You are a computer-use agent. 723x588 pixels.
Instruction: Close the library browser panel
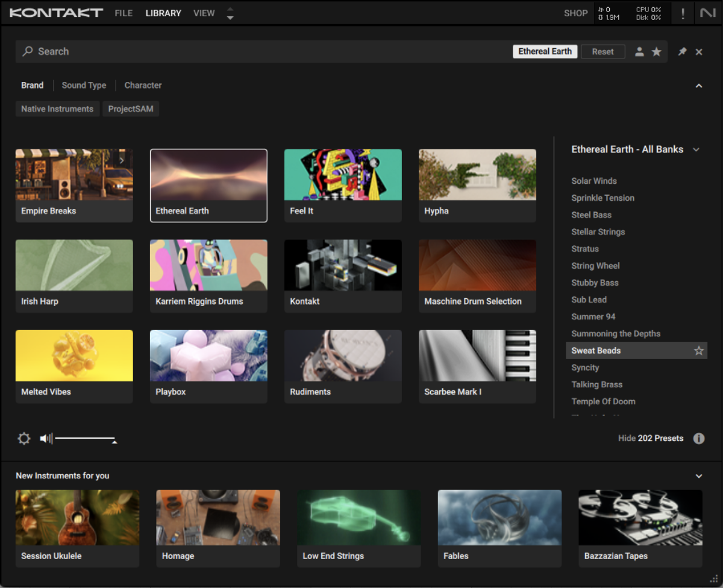pos(699,52)
